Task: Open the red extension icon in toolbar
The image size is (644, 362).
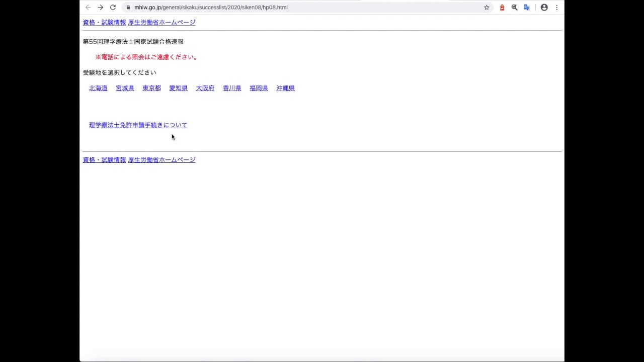Action: (x=502, y=8)
